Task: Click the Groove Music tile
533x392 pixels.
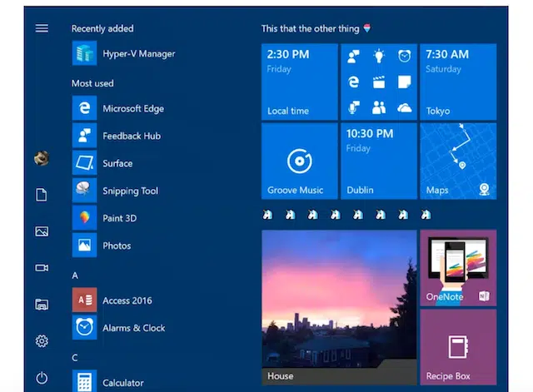Action: coord(299,161)
